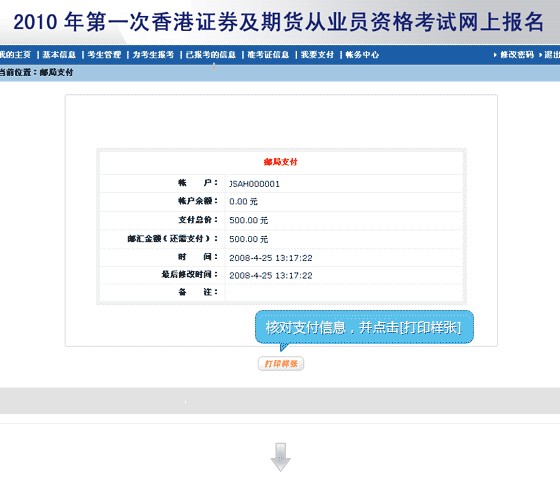
Task: Click the red 邮局支付 table heading
Action: click(280, 162)
